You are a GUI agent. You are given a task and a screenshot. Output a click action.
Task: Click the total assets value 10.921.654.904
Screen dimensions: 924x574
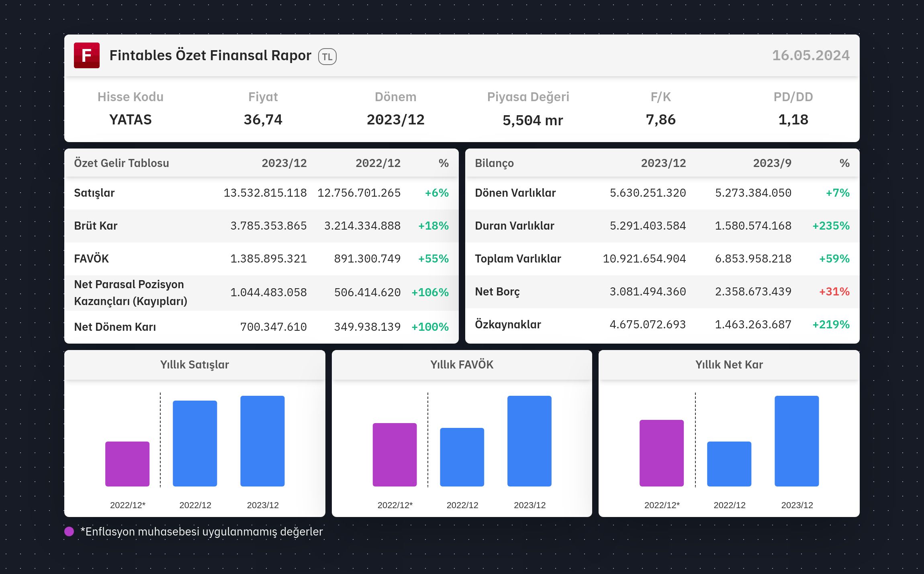point(644,259)
